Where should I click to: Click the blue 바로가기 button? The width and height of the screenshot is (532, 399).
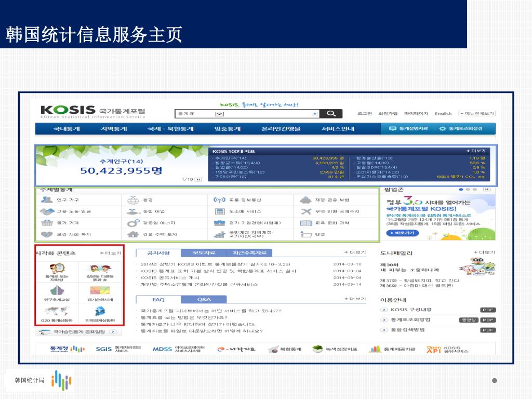403,233
